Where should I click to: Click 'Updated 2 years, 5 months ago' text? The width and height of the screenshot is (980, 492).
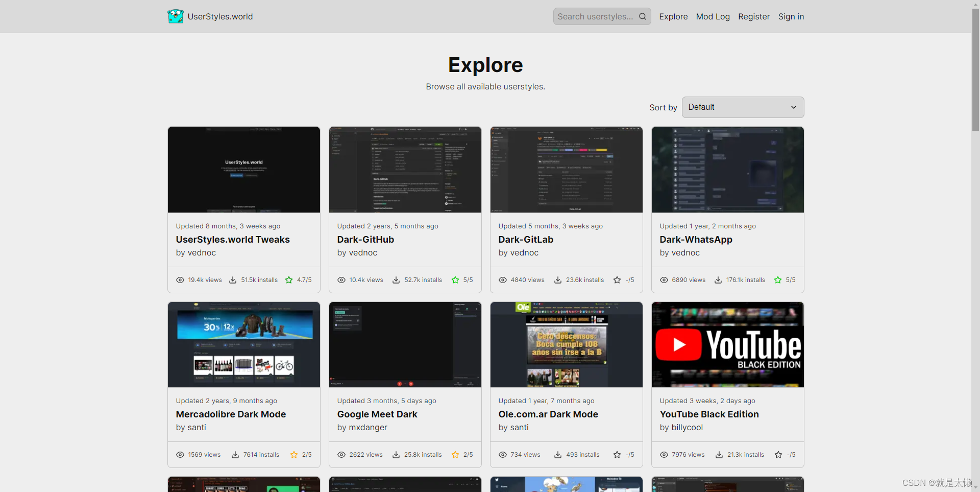coord(387,226)
